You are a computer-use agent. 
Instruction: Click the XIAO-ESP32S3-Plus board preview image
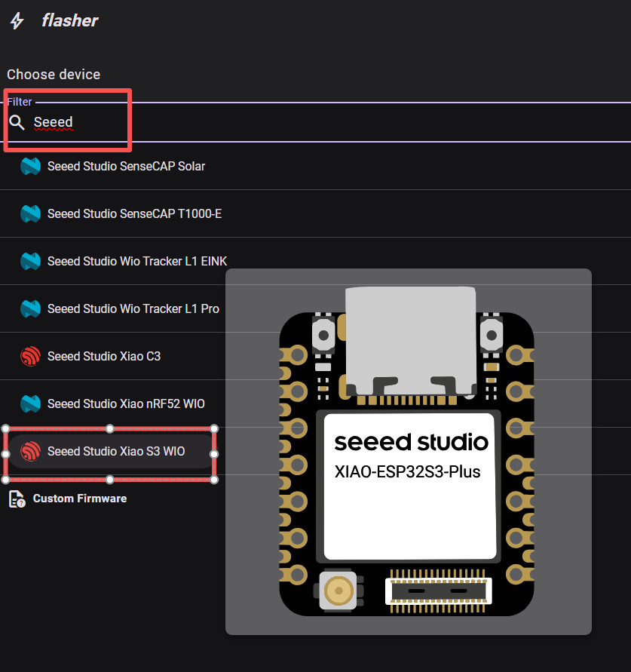pyautogui.click(x=408, y=452)
